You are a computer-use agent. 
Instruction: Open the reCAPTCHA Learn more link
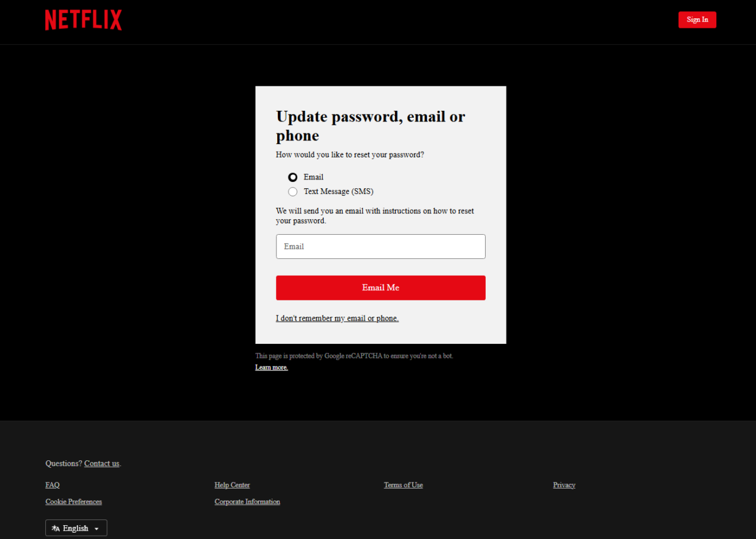[x=272, y=368]
